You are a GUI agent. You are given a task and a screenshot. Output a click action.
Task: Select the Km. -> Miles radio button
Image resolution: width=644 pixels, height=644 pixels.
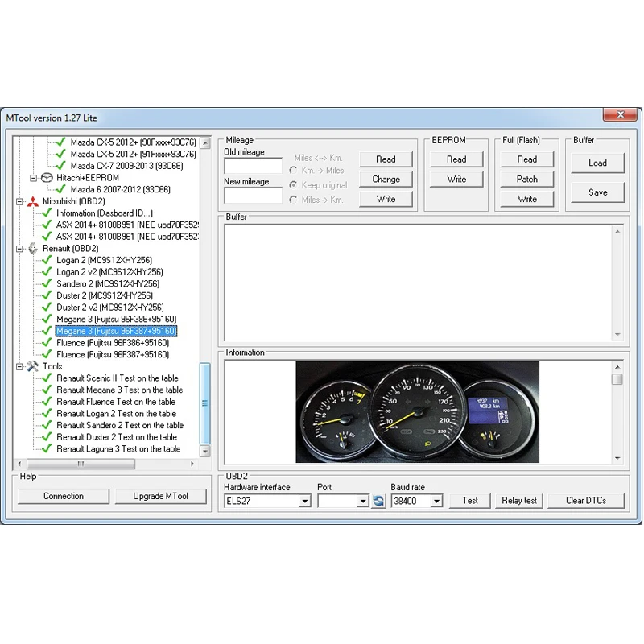(293, 171)
